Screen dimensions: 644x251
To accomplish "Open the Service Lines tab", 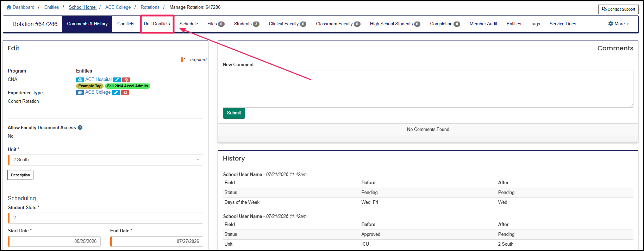I will pos(563,24).
